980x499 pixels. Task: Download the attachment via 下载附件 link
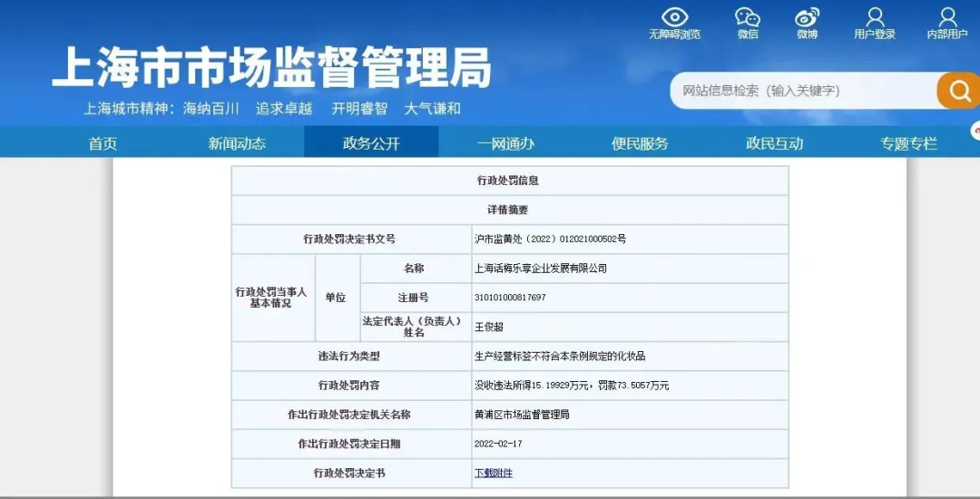point(494,473)
